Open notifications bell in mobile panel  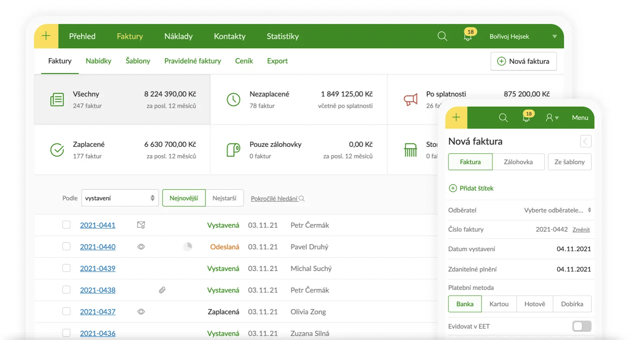coord(527,117)
